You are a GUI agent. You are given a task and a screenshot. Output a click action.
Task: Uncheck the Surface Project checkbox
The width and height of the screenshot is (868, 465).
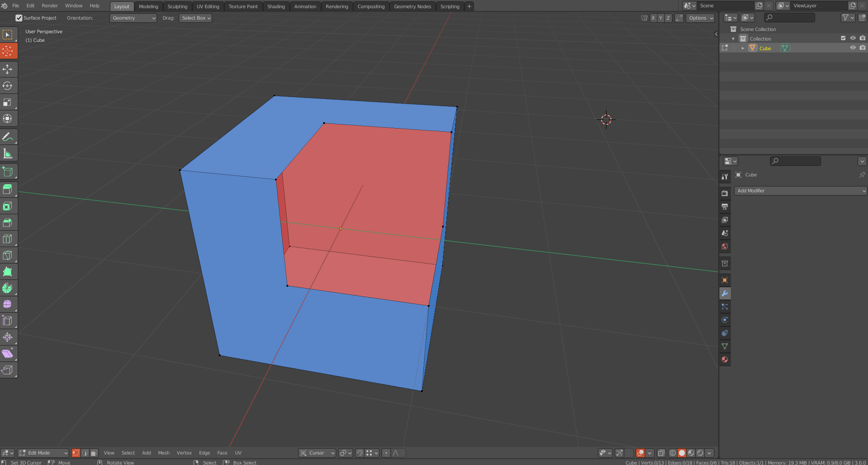pyautogui.click(x=19, y=18)
